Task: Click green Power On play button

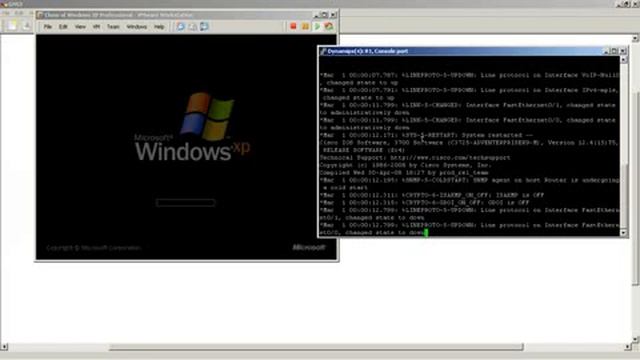Action: click(317, 27)
